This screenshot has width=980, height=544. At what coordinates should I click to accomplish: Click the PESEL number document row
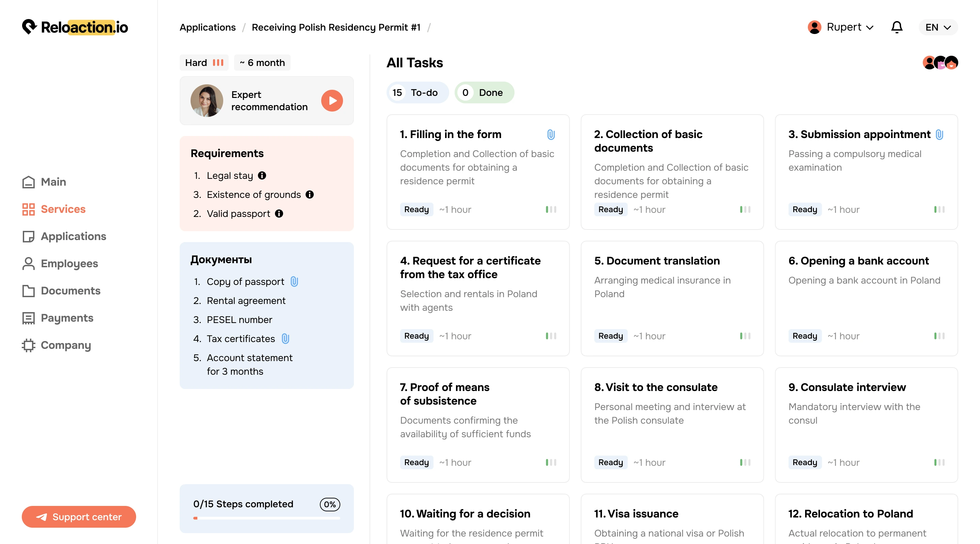click(x=233, y=319)
